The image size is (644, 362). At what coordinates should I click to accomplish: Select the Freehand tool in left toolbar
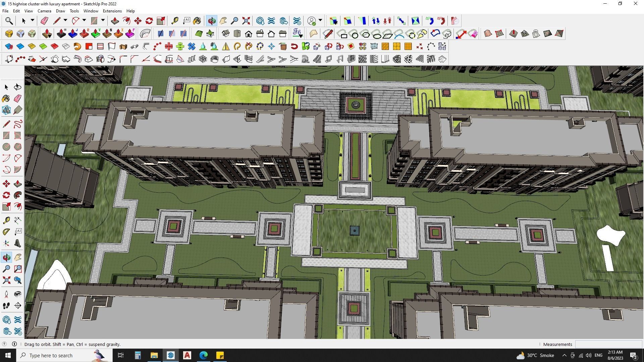tap(18, 124)
